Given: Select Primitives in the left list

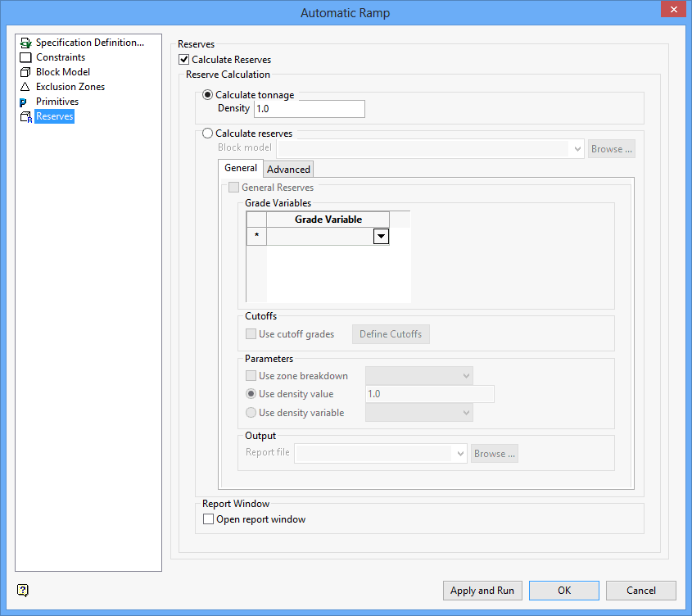Looking at the screenshot, I should (57, 102).
